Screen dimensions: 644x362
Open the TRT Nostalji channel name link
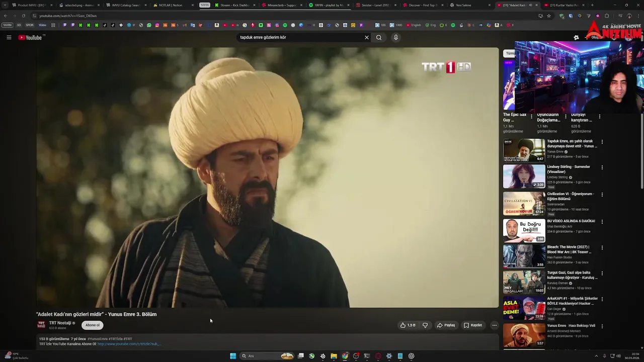[60, 323]
